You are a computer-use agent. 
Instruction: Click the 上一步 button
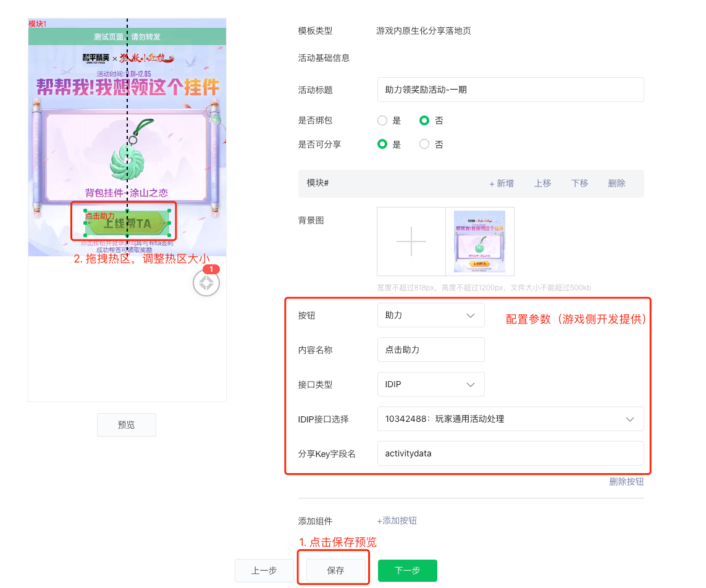[x=264, y=571]
